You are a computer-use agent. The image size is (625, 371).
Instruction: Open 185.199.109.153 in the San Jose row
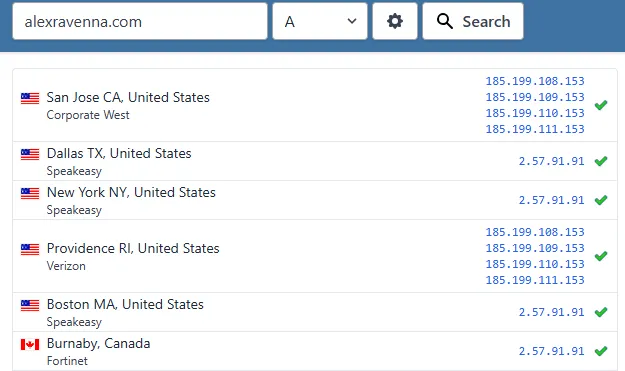(x=535, y=97)
